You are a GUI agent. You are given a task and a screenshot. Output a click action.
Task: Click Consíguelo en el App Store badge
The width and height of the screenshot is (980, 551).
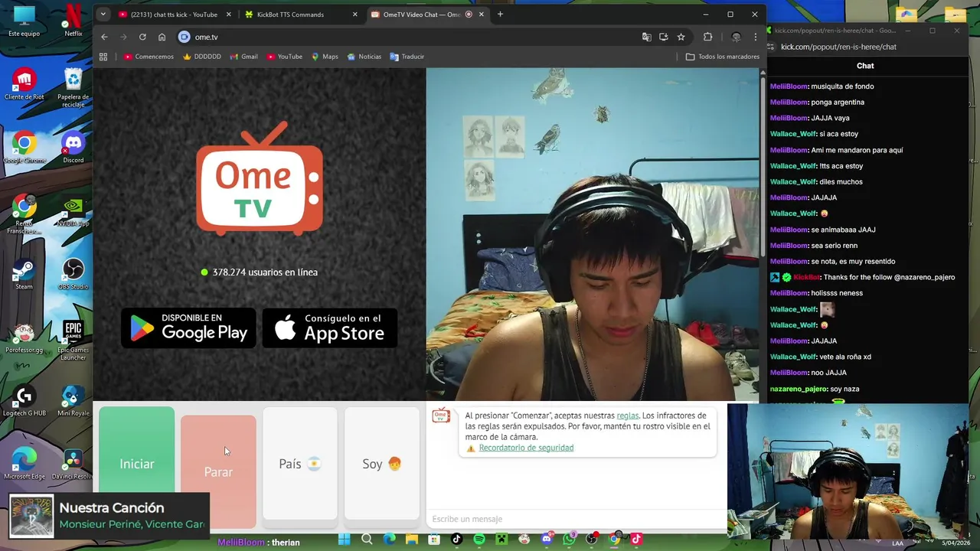pyautogui.click(x=330, y=328)
